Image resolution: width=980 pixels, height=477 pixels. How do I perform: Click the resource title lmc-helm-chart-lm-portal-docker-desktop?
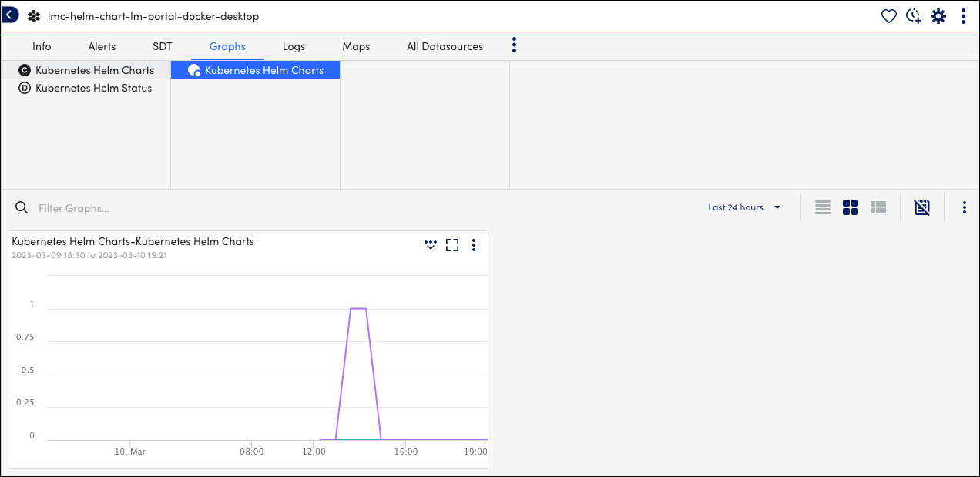[153, 16]
